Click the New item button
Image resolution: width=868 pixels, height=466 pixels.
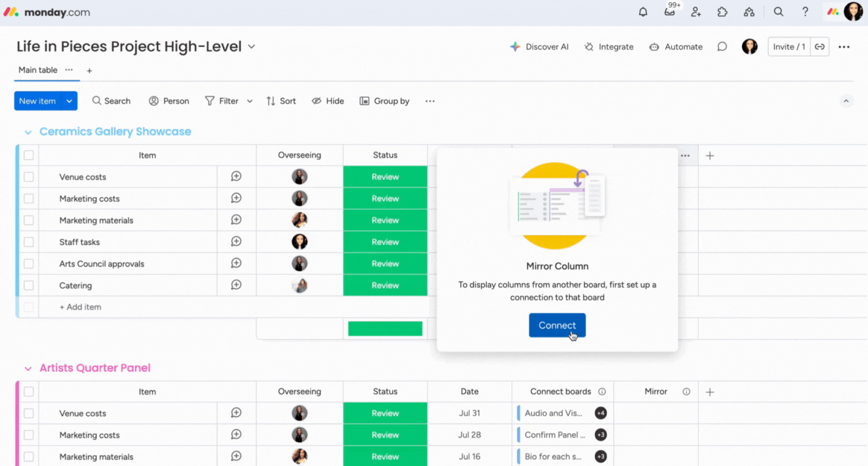37,101
